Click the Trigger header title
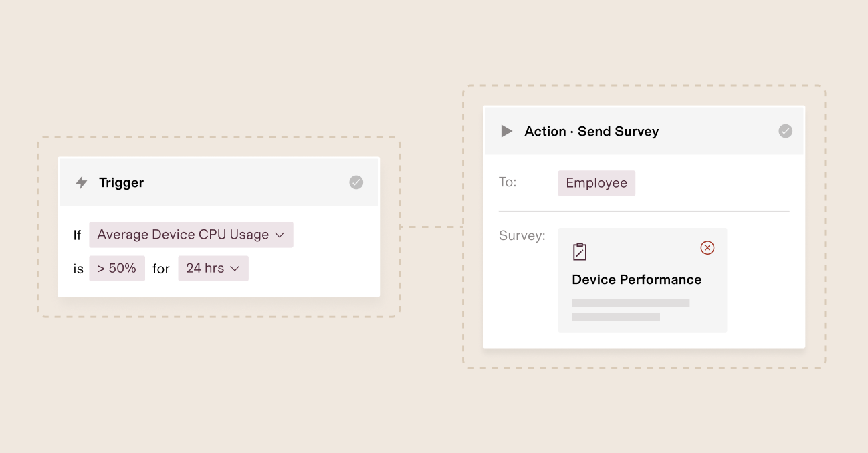Image resolution: width=868 pixels, height=453 pixels. pyautogui.click(x=121, y=182)
